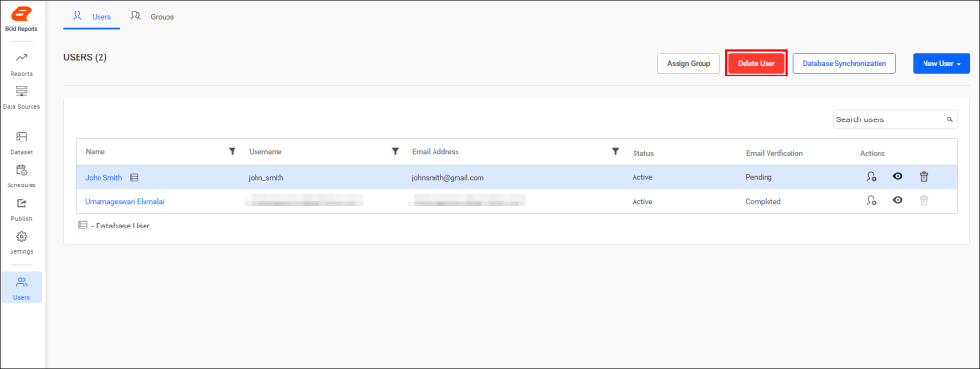Click the USERS (2) heading
The width and height of the screenshot is (980, 369).
(85, 57)
